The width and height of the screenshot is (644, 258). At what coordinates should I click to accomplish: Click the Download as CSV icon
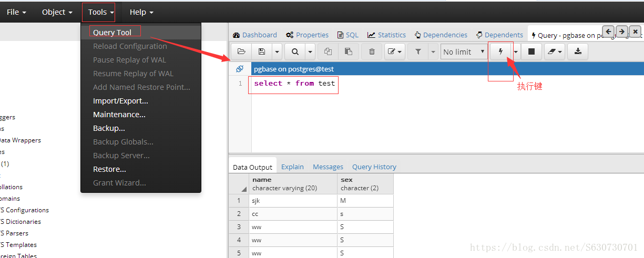tap(578, 51)
